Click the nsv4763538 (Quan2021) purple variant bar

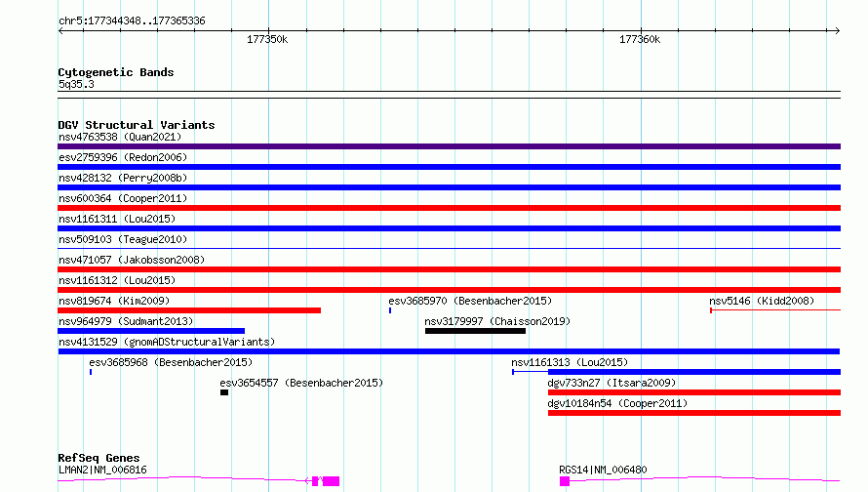[x=449, y=146]
